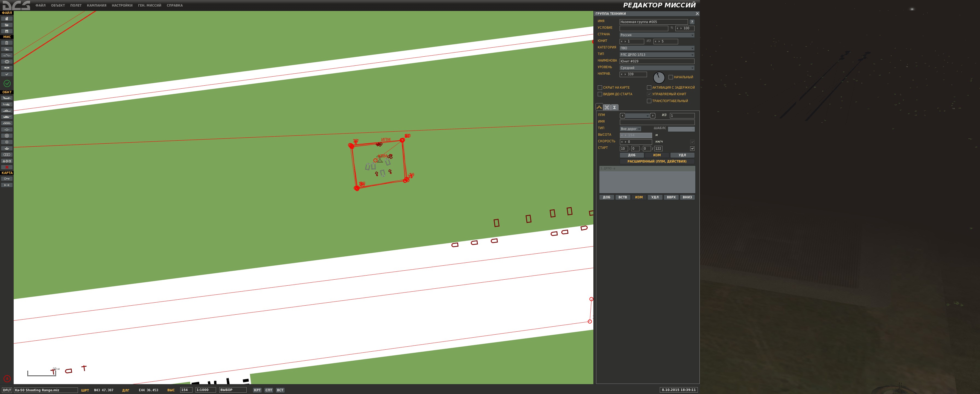Viewport: 980px width, 394px height.
Task: Click the ВСТВ insert action button
Action: click(623, 197)
